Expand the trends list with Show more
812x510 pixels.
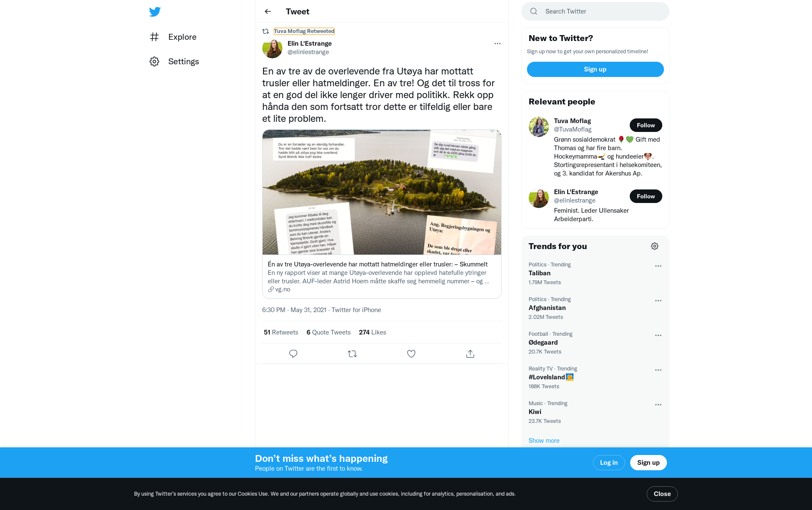544,441
